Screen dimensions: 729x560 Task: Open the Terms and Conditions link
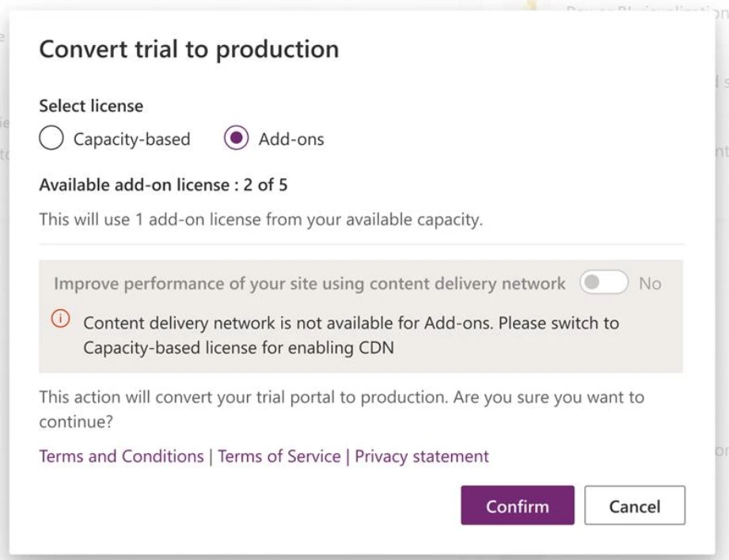click(x=121, y=456)
